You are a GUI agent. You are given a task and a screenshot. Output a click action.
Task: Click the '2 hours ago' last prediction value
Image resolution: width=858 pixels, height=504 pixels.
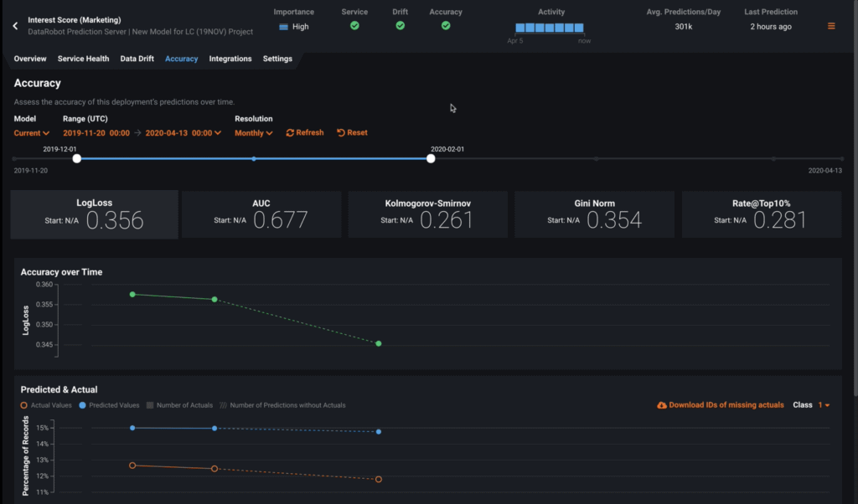pyautogui.click(x=771, y=26)
